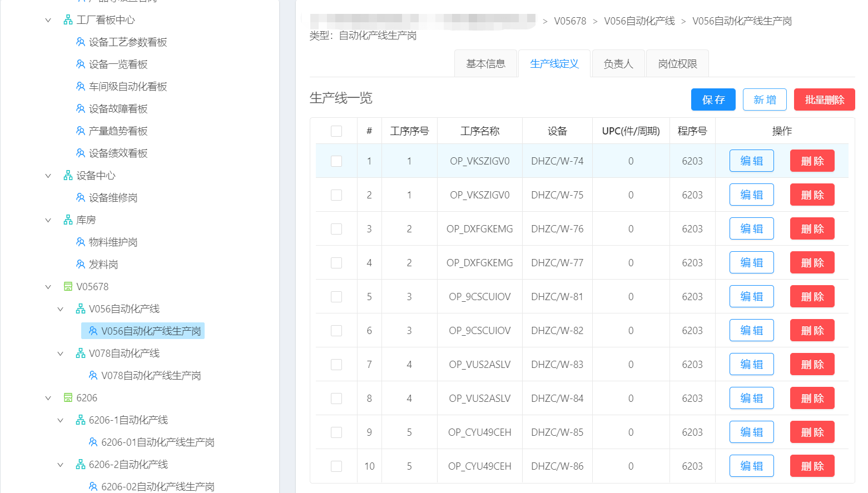Check the row with device DHZC/W-84
The image size is (868, 493).
336,399
